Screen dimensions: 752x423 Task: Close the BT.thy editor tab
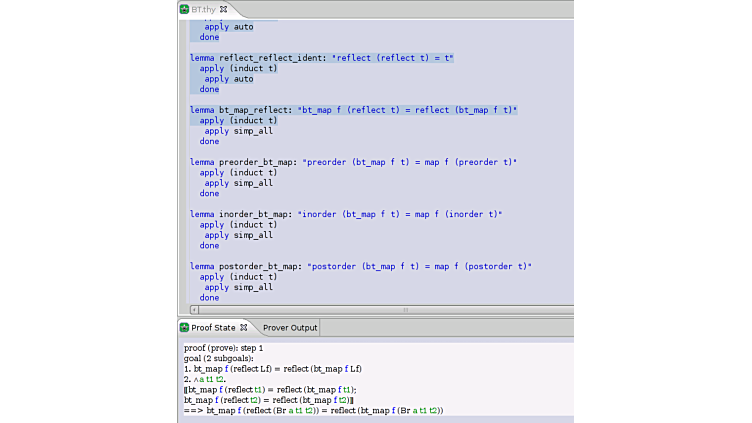(223, 9)
